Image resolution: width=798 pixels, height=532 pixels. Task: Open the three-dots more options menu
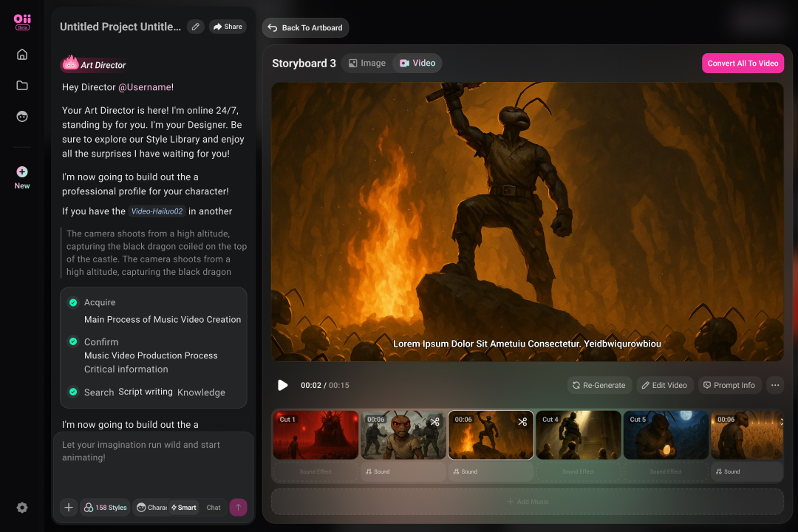[x=774, y=385]
